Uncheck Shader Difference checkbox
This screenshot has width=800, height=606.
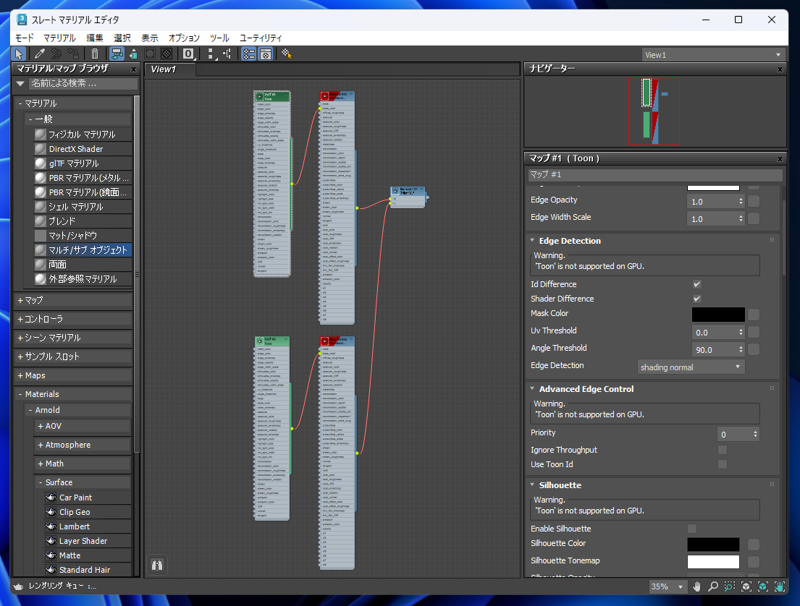[697, 298]
